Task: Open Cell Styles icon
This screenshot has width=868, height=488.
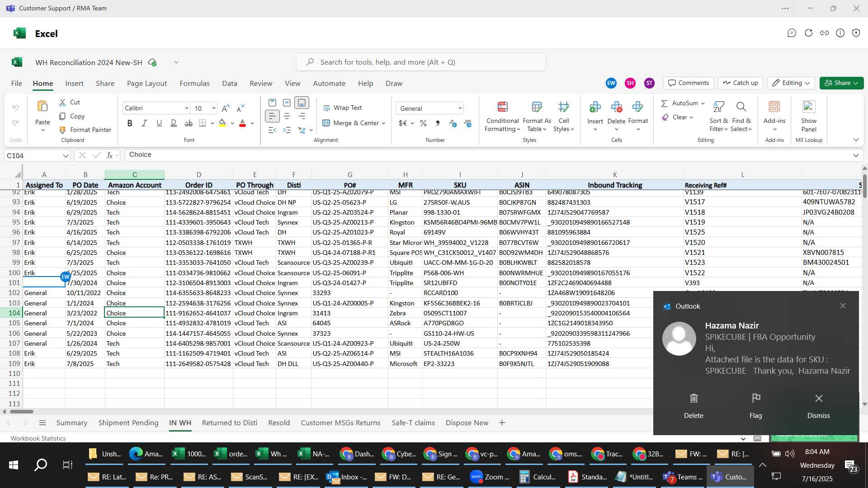Action: 563,107
